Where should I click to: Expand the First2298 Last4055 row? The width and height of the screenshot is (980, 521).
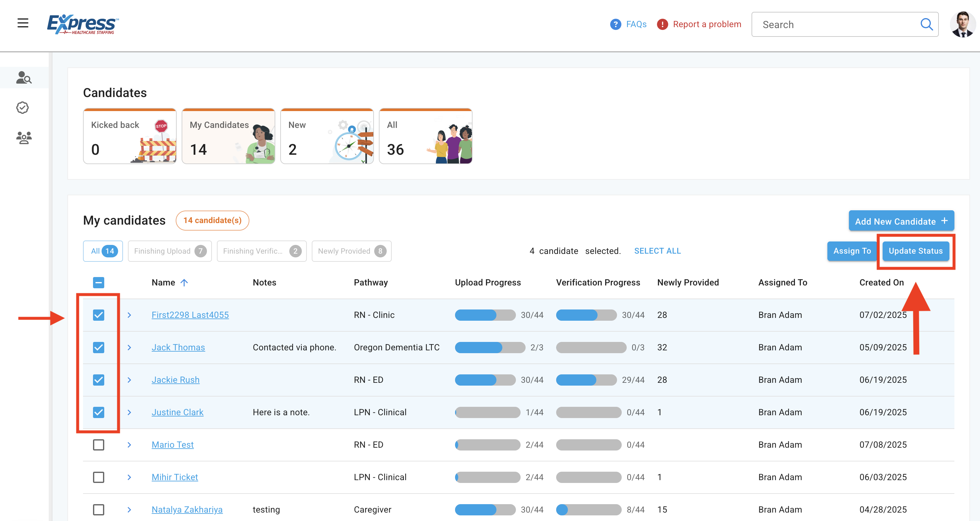(129, 315)
